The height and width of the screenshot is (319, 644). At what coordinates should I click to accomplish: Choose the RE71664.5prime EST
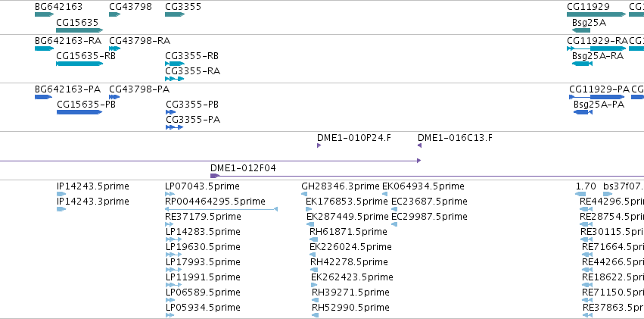point(588,255)
